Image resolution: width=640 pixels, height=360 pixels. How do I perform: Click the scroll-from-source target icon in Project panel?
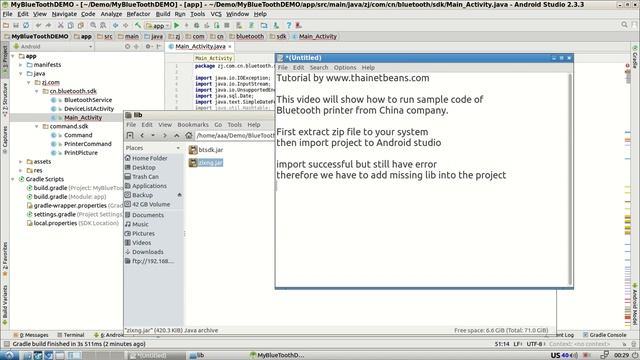point(128,47)
